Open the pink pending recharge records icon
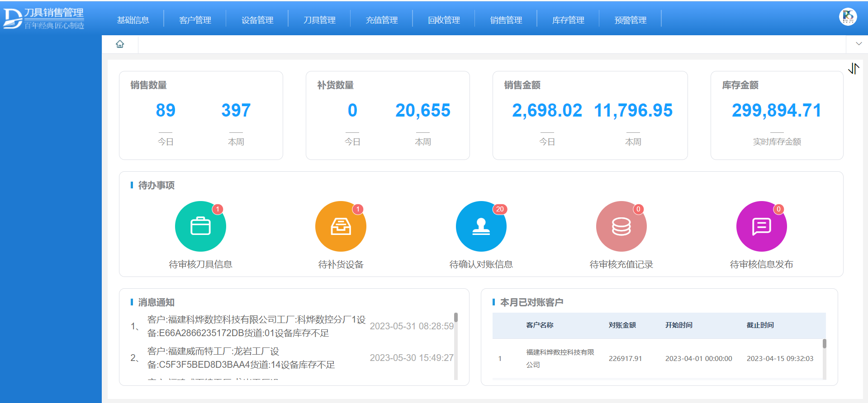This screenshot has height=403, width=868. pos(621,226)
